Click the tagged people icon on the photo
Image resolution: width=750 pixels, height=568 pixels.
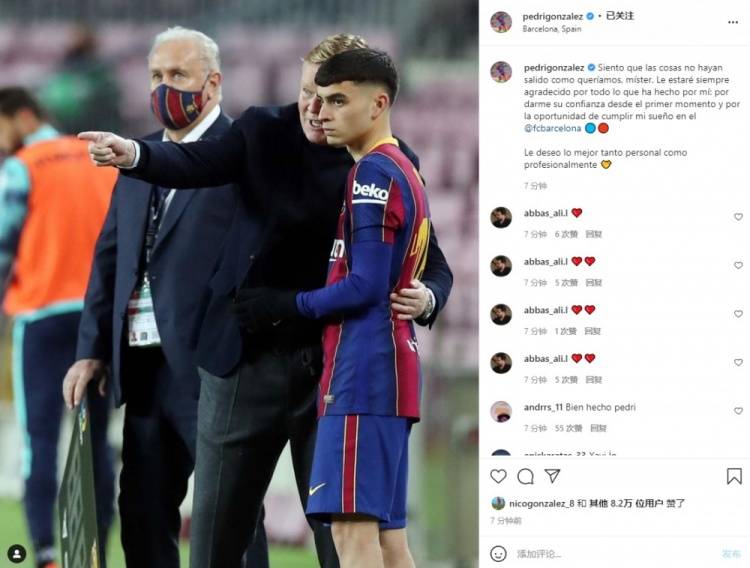[17, 553]
